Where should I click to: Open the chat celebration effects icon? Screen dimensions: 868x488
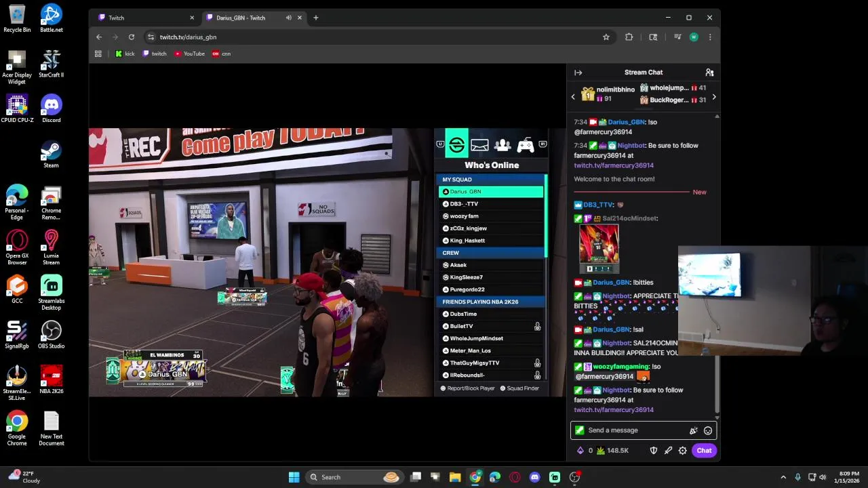[x=693, y=430]
